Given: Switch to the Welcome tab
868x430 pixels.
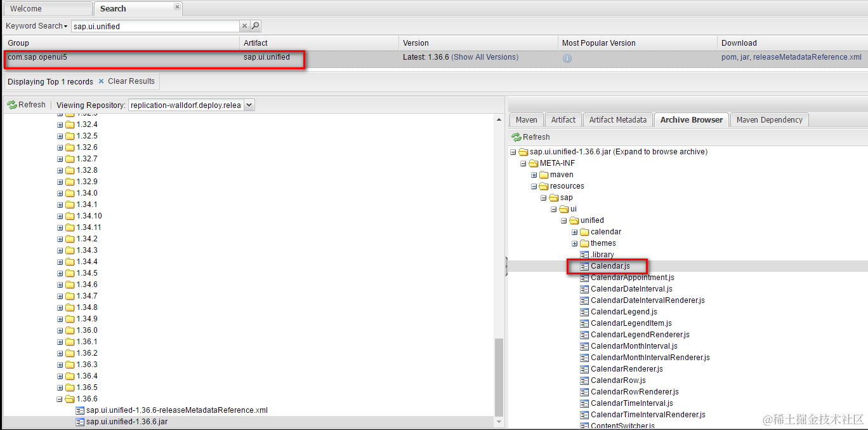Looking at the screenshot, I should point(47,9).
